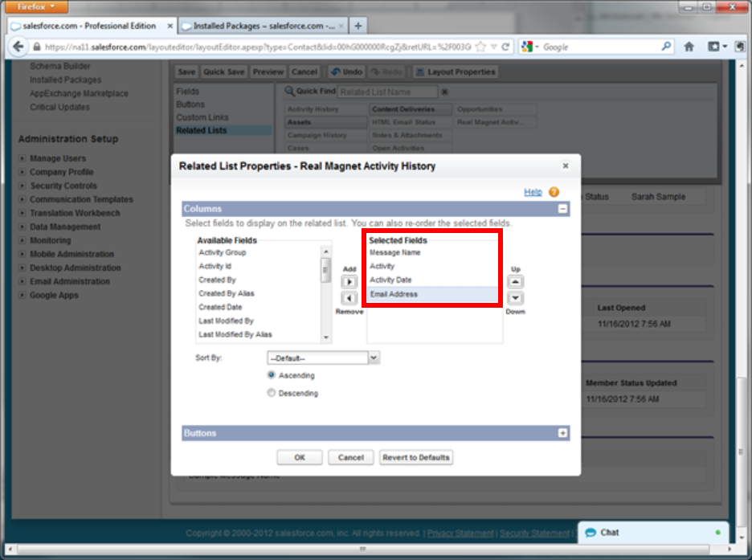Choose the search engine Google icon dropdown
The image size is (752, 560).
529,47
